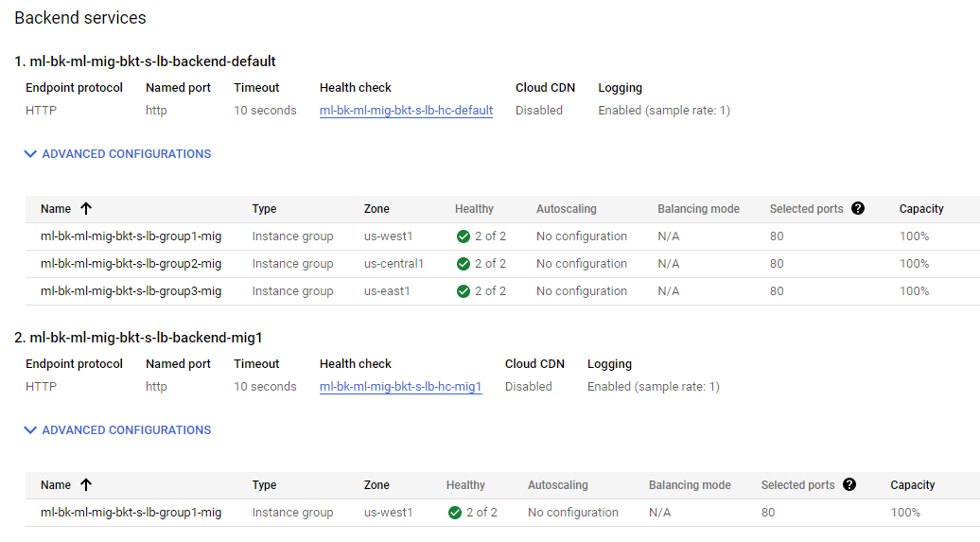Select ml-bk-ml-mig-bkt-s-lb-group2-mig instance group row
Screen dimensions: 980x542
coord(131,264)
